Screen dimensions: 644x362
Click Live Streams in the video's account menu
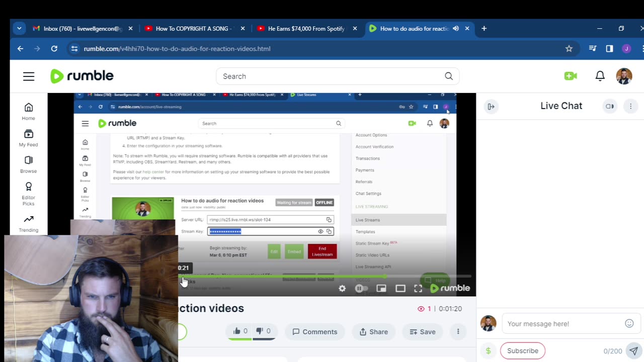(x=368, y=220)
